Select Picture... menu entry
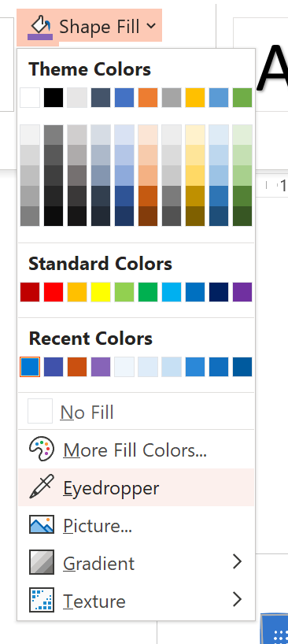 (136, 525)
